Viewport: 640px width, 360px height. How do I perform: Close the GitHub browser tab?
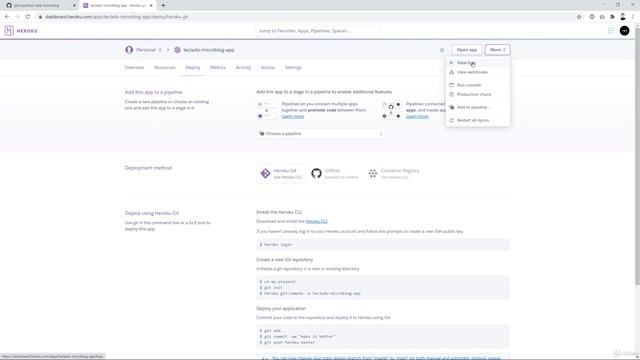pos(74,5)
